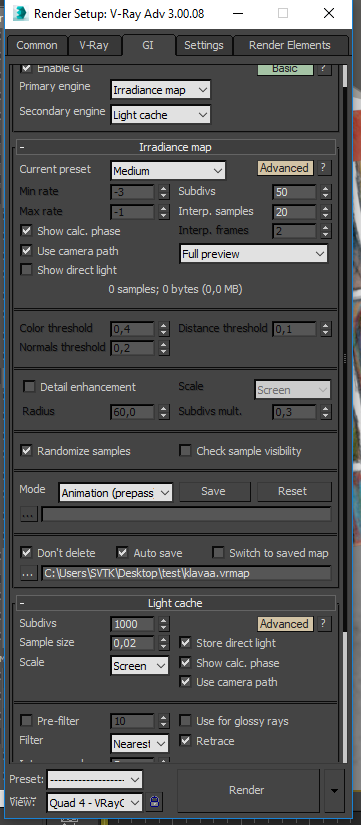Screen dimensions: 361x825
Task: Open View Quad 4 - VRayC dropdown
Action: [95, 803]
